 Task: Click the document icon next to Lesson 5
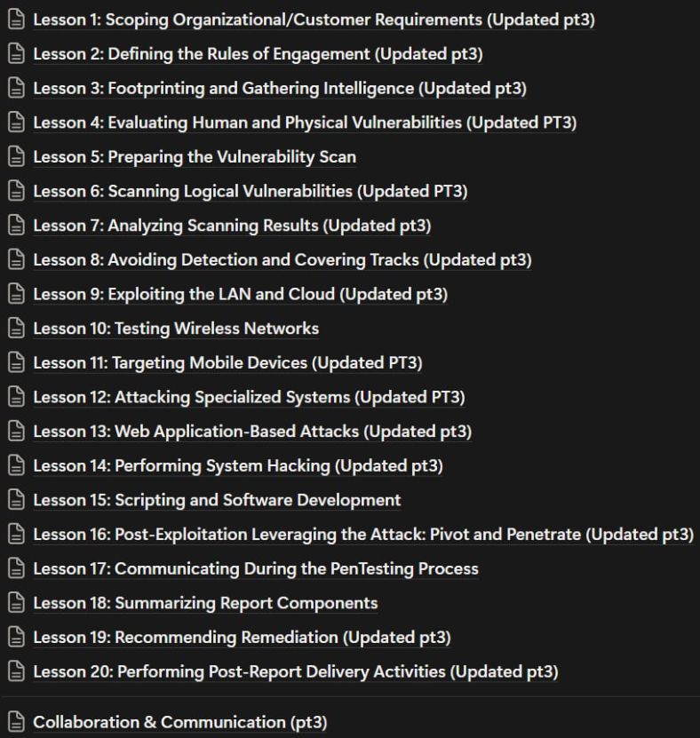[x=15, y=157]
